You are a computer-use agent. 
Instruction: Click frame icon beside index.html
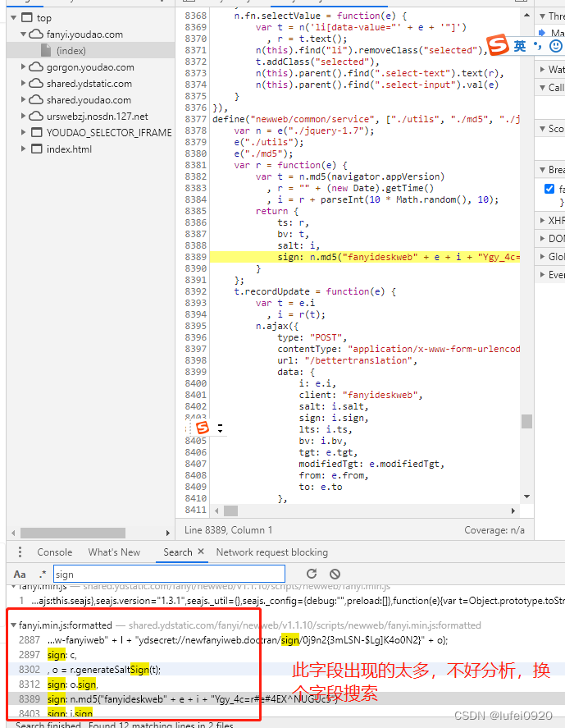point(36,149)
